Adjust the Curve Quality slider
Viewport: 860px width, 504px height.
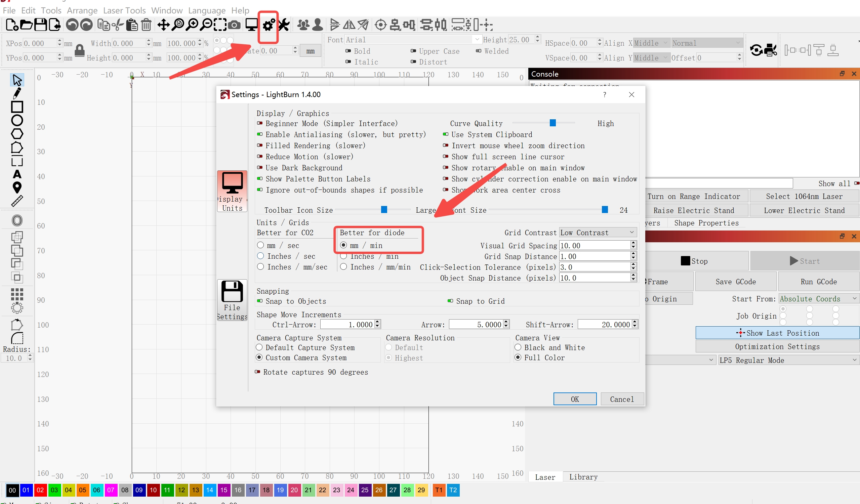click(552, 123)
